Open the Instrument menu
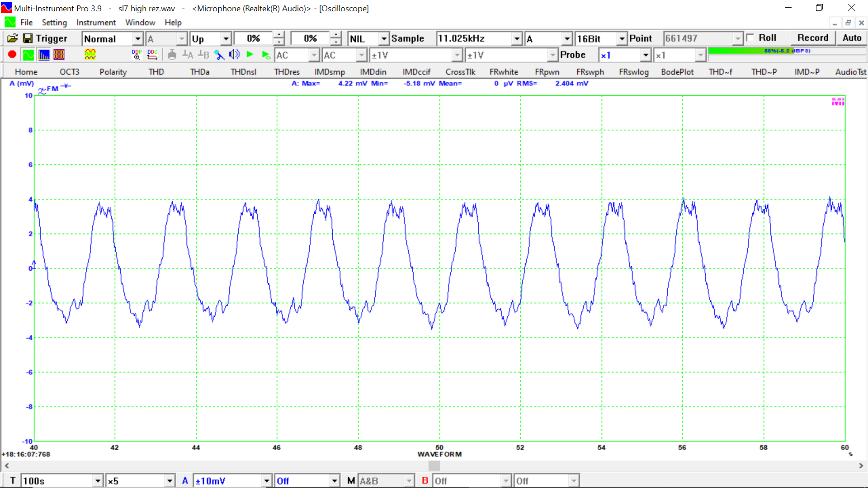The image size is (868, 488). (x=96, y=22)
